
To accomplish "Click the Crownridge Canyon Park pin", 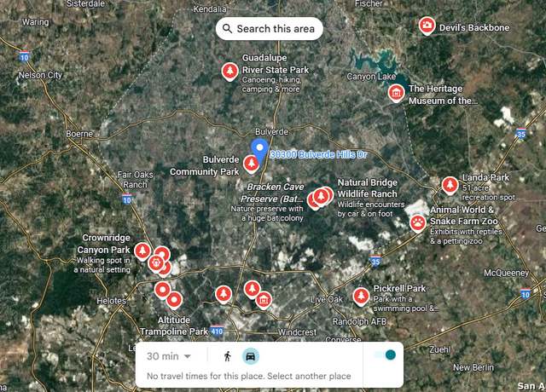I will pos(142,251).
